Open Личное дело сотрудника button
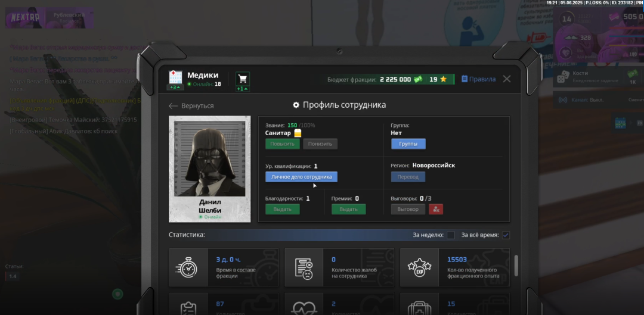The image size is (644, 315). point(301,177)
